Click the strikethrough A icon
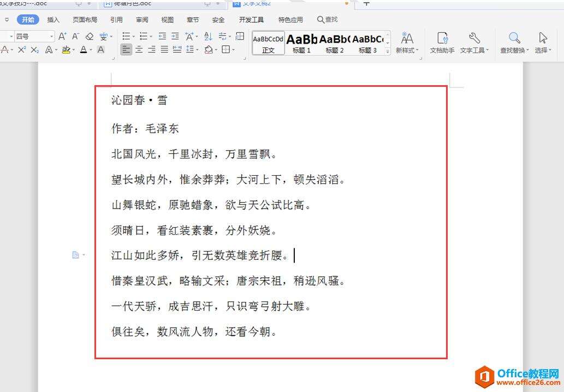 click(4, 50)
